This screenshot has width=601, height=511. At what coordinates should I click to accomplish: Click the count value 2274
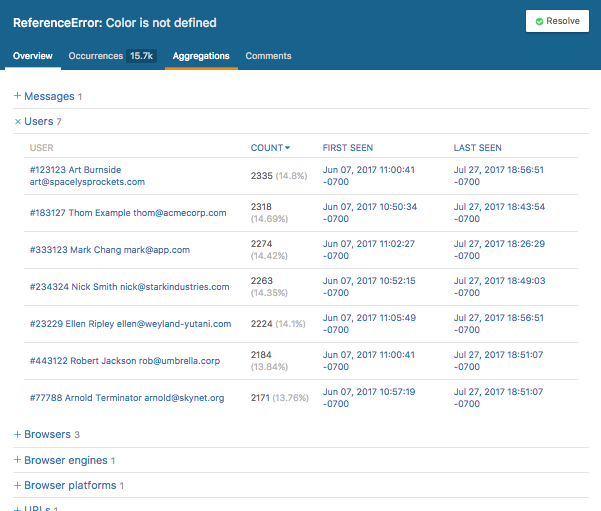point(261,244)
